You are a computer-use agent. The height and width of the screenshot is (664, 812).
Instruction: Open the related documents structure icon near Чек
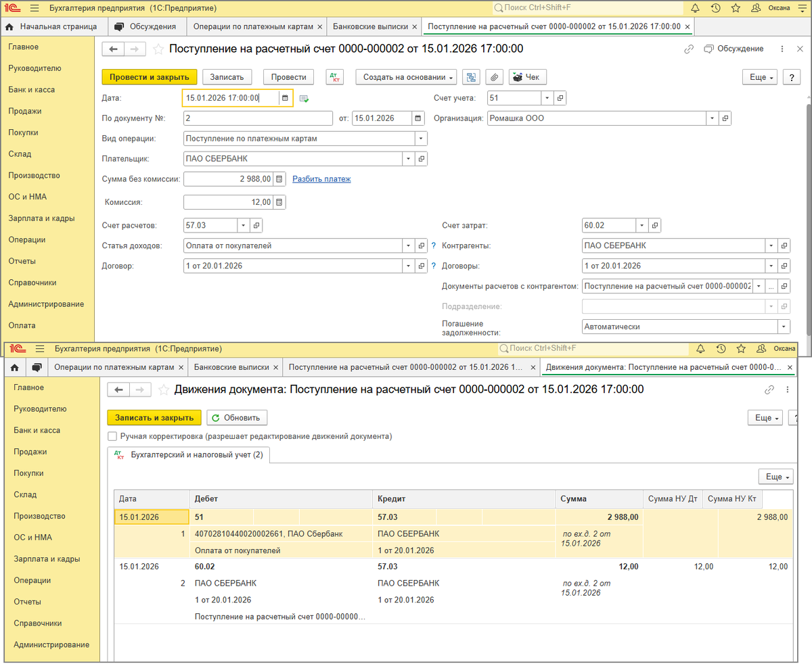pos(472,77)
